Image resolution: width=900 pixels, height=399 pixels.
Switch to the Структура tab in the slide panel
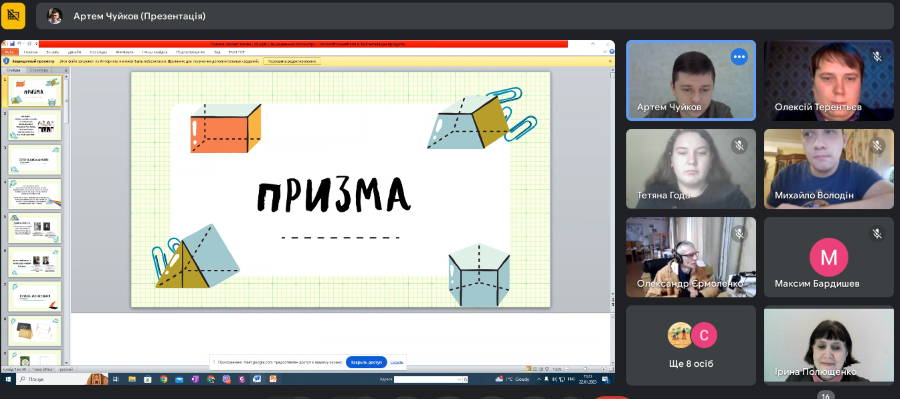pos(38,70)
